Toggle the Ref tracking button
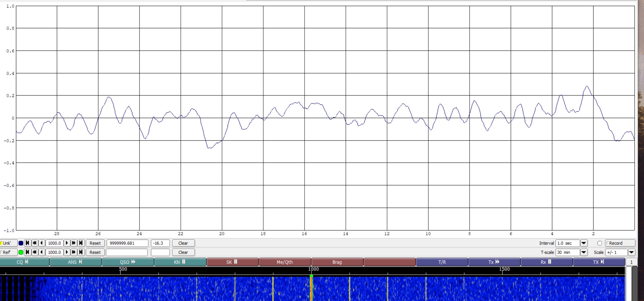The image size is (644, 301). pyautogui.click(x=8, y=252)
